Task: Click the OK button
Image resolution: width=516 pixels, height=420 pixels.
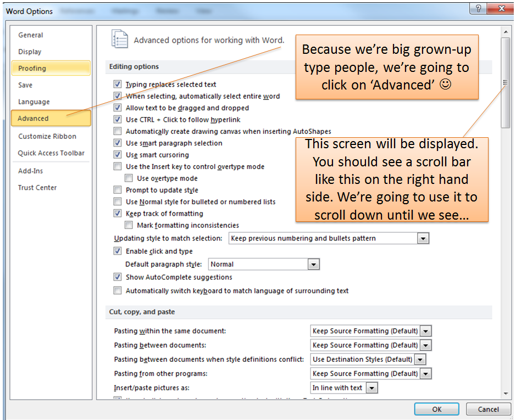Action: [436, 409]
